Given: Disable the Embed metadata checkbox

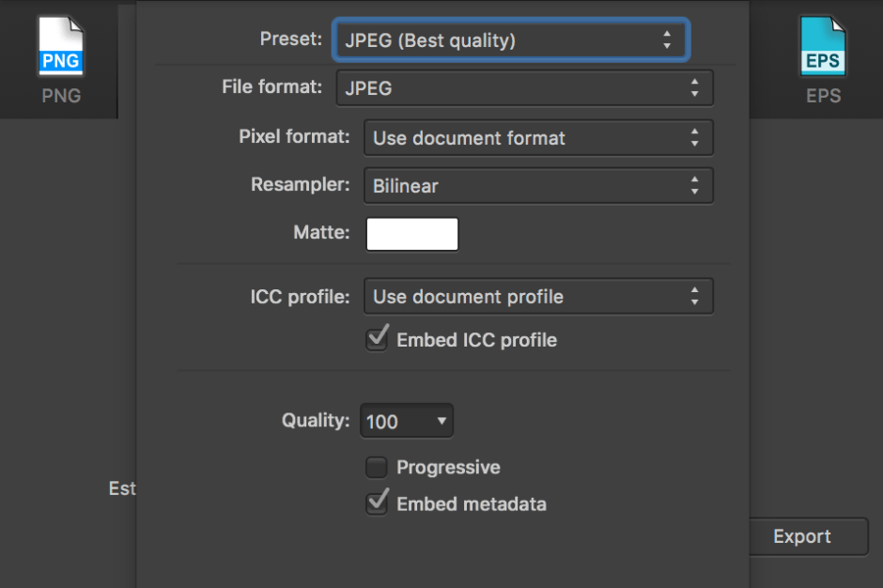Looking at the screenshot, I should tap(377, 503).
